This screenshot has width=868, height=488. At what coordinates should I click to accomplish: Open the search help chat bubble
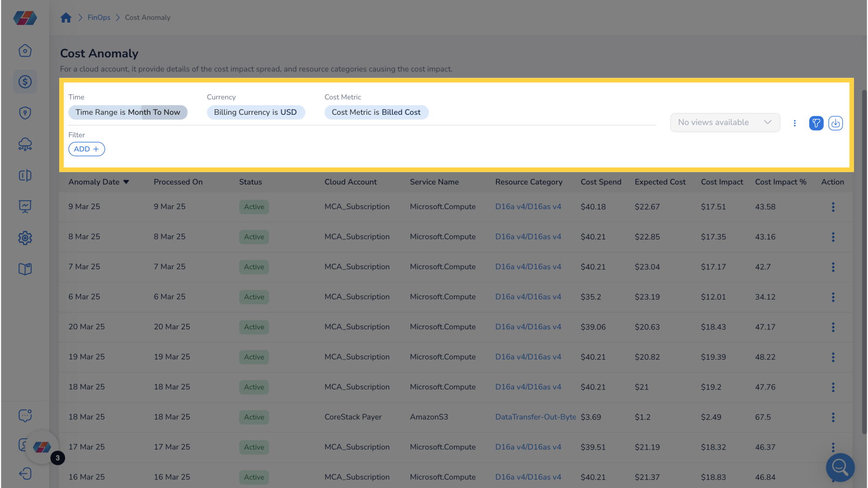pyautogui.click(x=840, y=467)
